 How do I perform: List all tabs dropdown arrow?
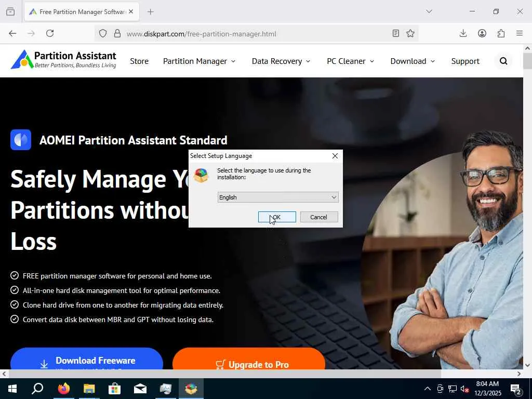429,11
